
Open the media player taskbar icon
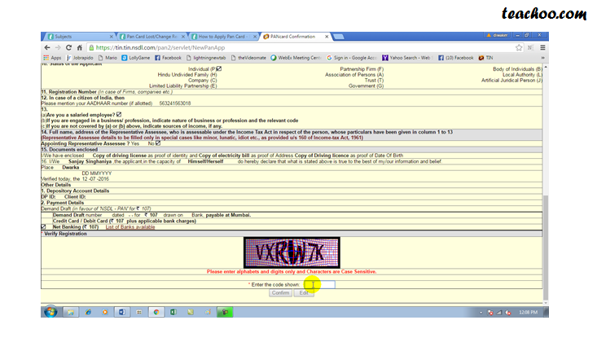pos(105,312)
